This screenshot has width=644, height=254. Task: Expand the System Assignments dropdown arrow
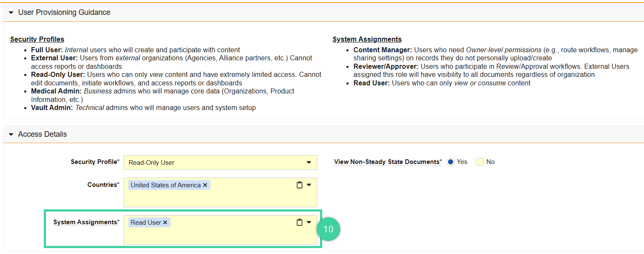point(309,221)
